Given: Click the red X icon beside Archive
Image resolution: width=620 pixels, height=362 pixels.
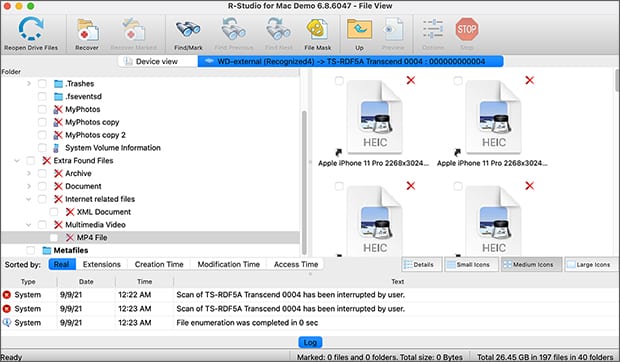Looking at the screenshot, I should point(58,173).
